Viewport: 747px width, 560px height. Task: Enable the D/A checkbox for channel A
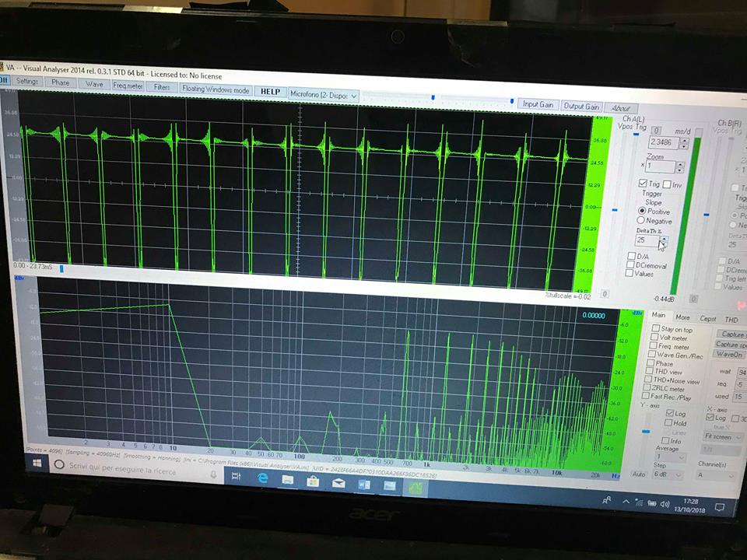(x=632, y=256)
